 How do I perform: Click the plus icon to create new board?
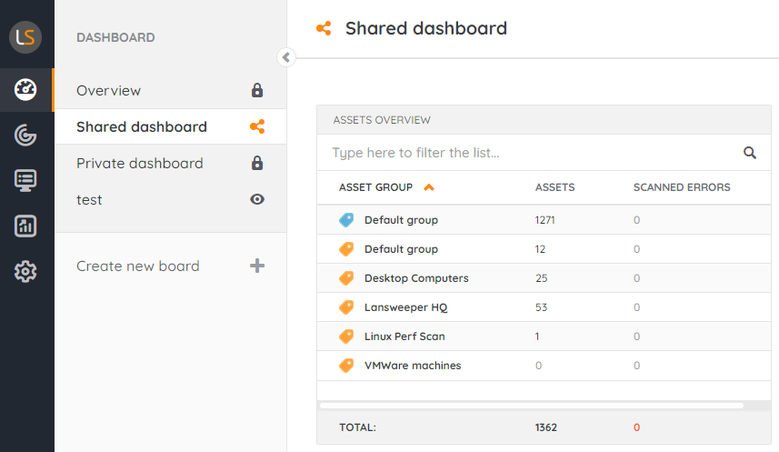257,266
